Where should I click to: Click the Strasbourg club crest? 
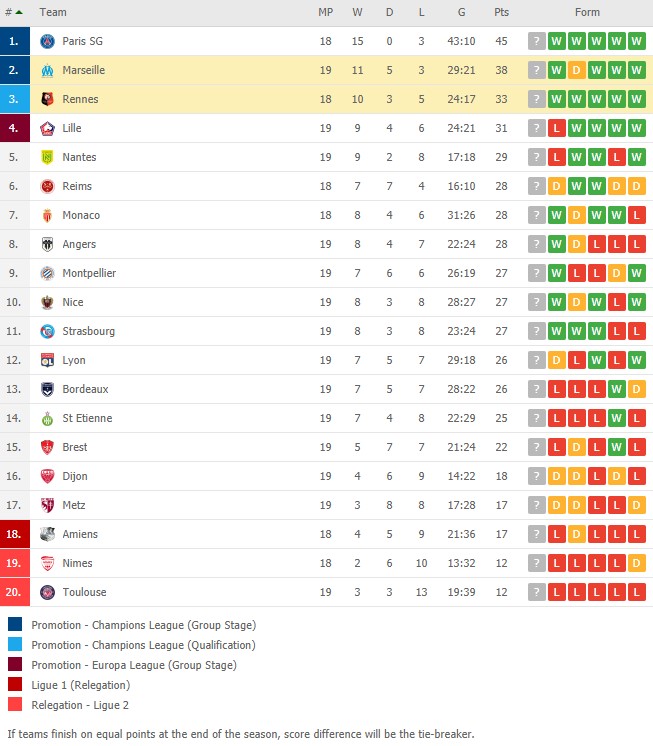click(x=47, y=331)
